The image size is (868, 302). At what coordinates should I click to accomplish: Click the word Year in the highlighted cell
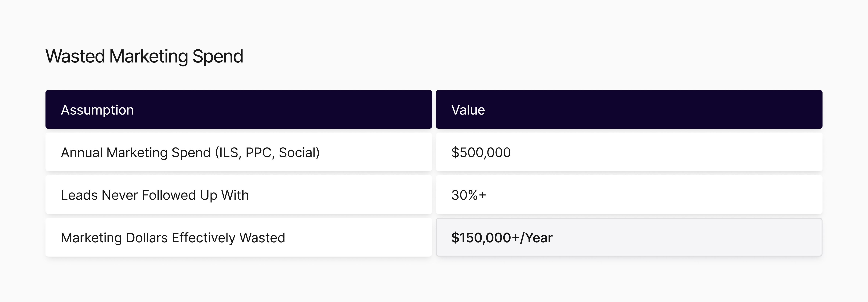539,238
